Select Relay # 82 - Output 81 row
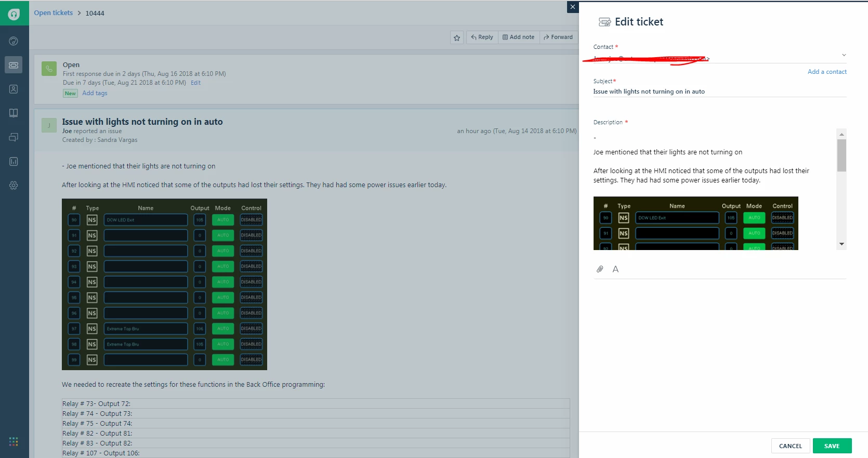 pyautogui.click(x=316, y=434)
